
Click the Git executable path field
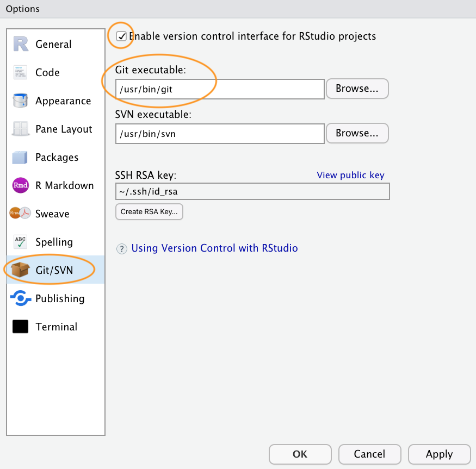click(220, 89)
